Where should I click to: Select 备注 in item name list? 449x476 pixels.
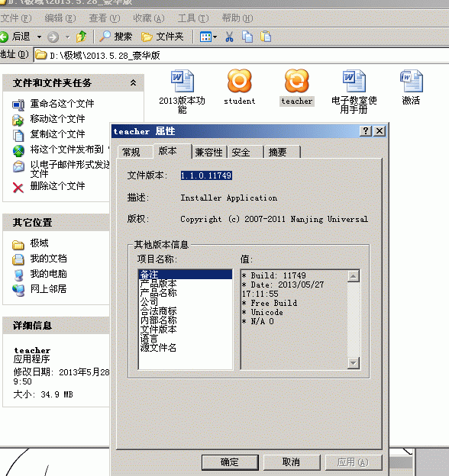tap(185, 275)
